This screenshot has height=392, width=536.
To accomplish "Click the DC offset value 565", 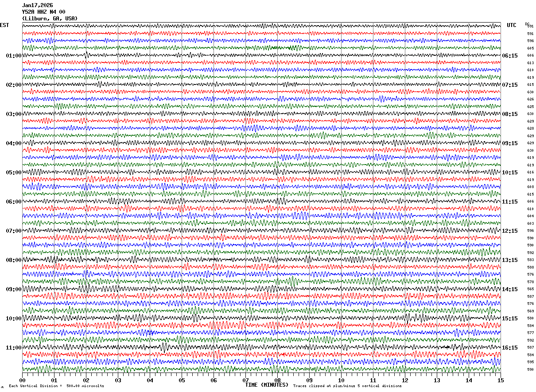I will pyautogui.click(x=530, y=289).
